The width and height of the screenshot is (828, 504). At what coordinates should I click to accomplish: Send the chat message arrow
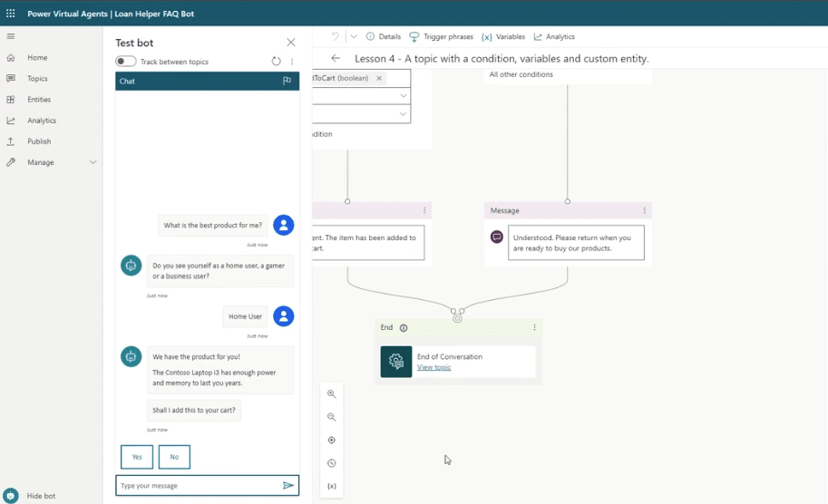point(288,486)
